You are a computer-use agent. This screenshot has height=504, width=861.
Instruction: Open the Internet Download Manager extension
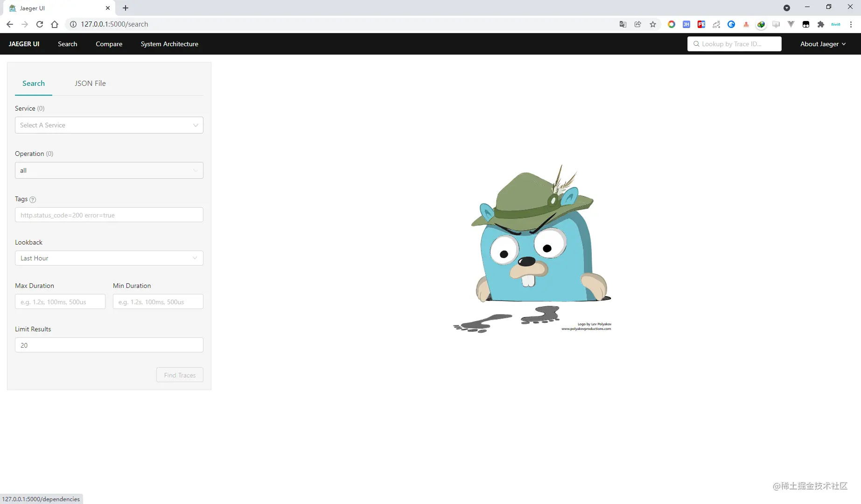point(761,24)
